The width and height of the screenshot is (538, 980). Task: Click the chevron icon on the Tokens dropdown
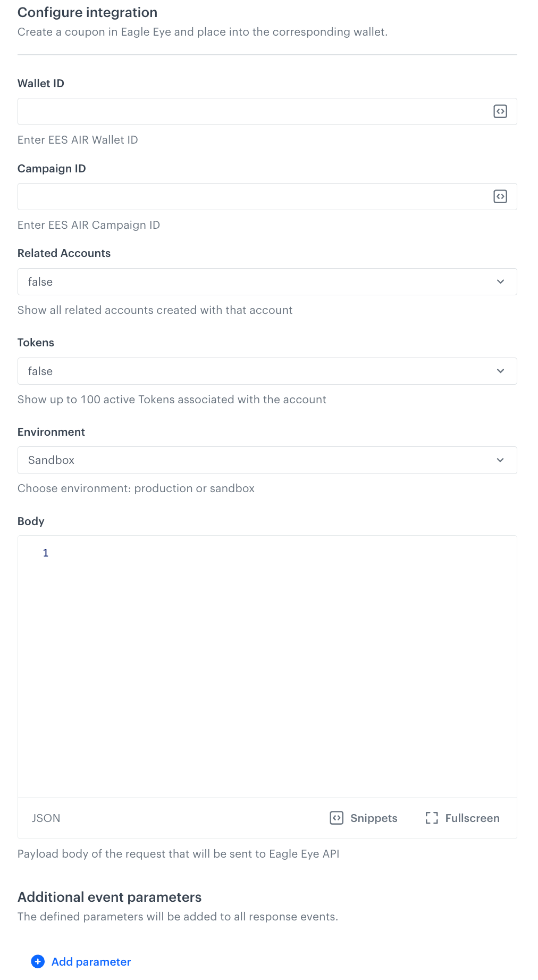coord(500,371)
